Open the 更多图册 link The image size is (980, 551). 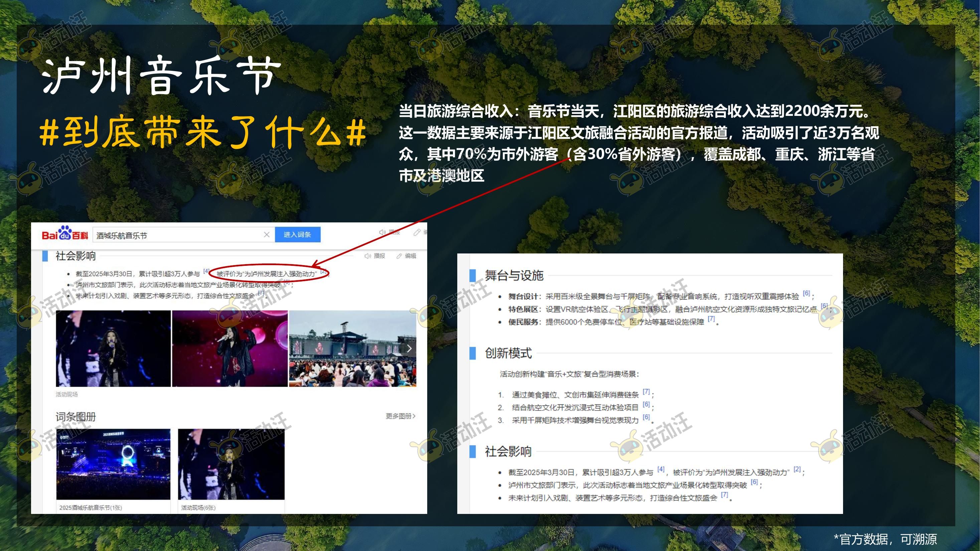click(400, 416)
